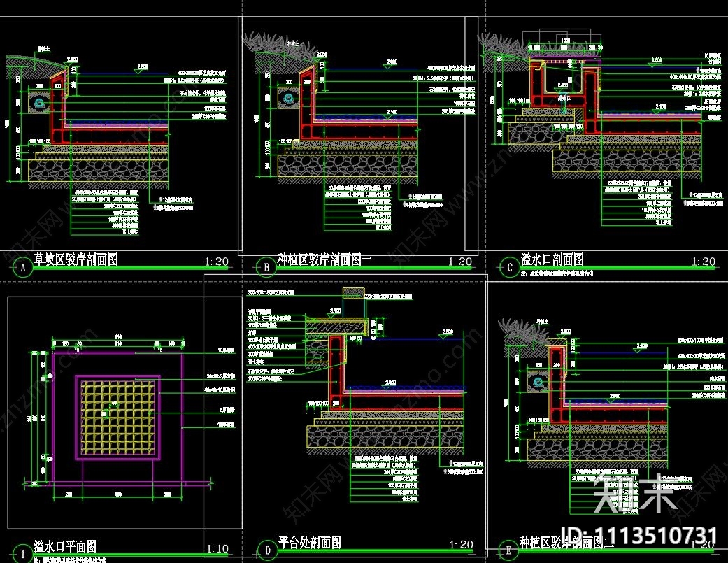Screen dimensions: 728x563
Task: Click the 溢水口剖面图 title text
Action: pyautogui.click(x=552, y=261)
